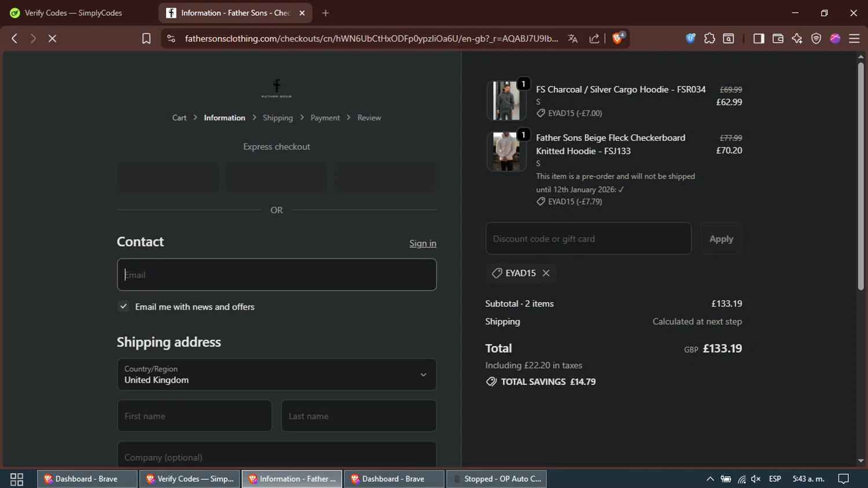The image size is (868, 488).
Task: Click the first express checkout button placeholder
Action: coord(168,177)
